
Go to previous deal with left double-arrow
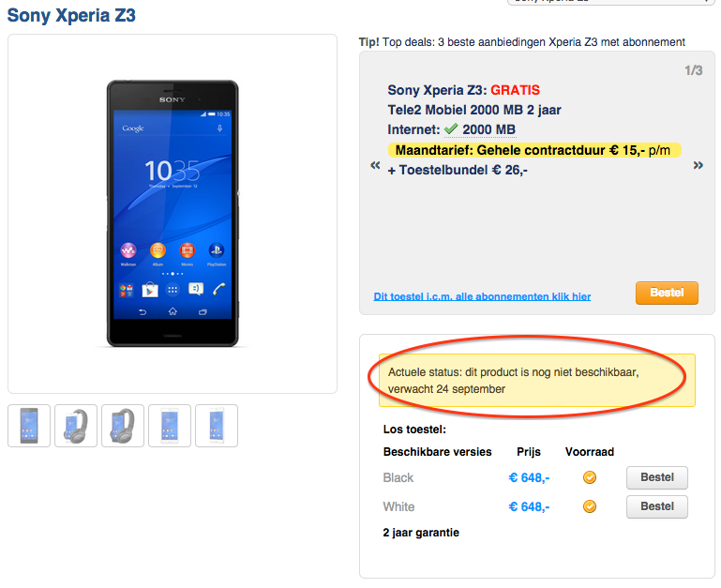[x=375, y=166]
